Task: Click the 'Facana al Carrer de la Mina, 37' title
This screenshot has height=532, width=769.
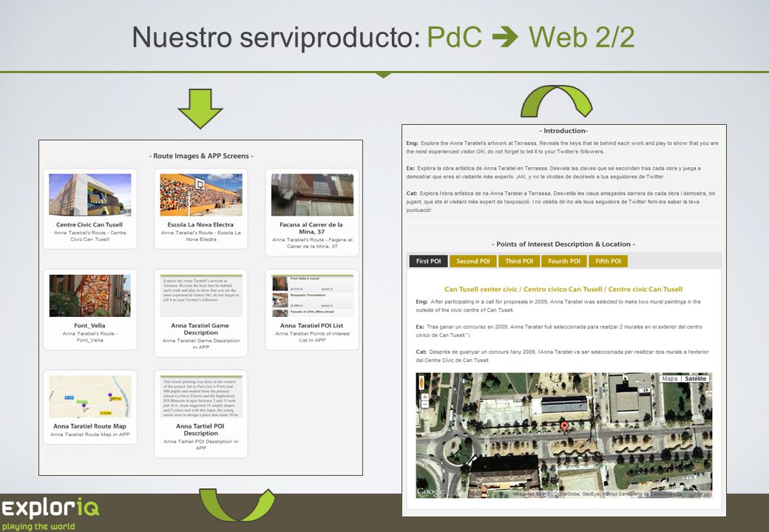Action: (311, 228)
